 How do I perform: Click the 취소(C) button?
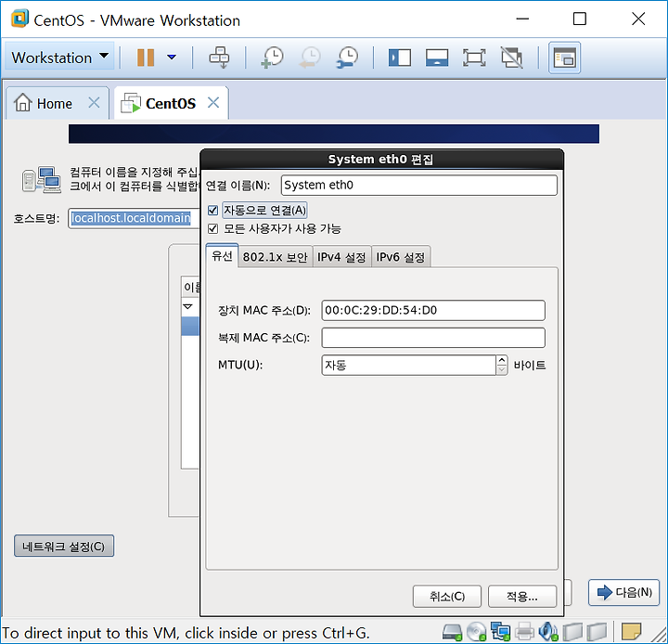(447, 596)
